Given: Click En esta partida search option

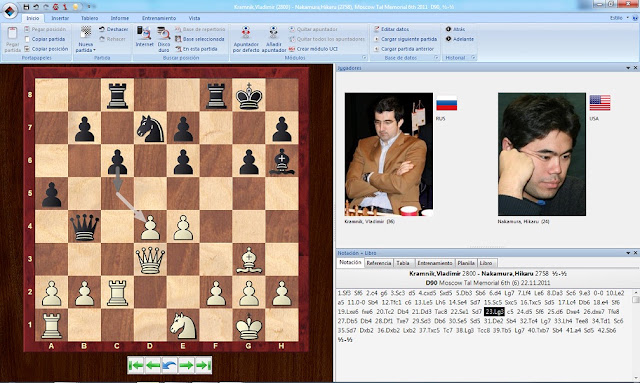Looking at the screenshot, I should click(x=196, y=49).
